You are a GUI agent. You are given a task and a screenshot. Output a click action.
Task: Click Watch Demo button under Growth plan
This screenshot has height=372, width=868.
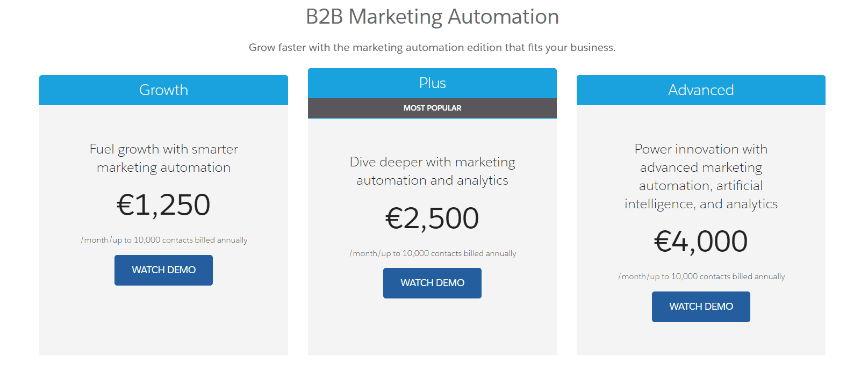click(163, 270)
